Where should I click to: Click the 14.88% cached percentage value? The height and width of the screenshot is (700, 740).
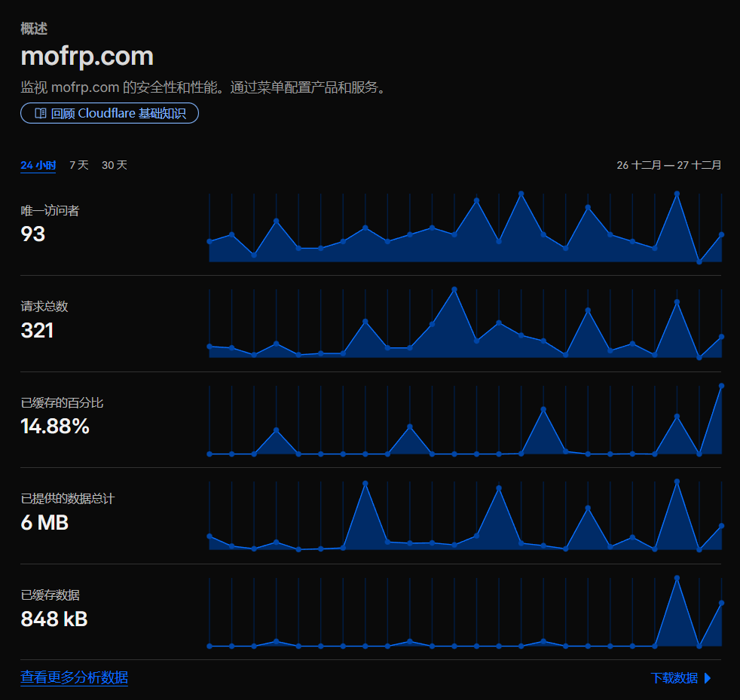pyautogui.click(x=54, y=427)
